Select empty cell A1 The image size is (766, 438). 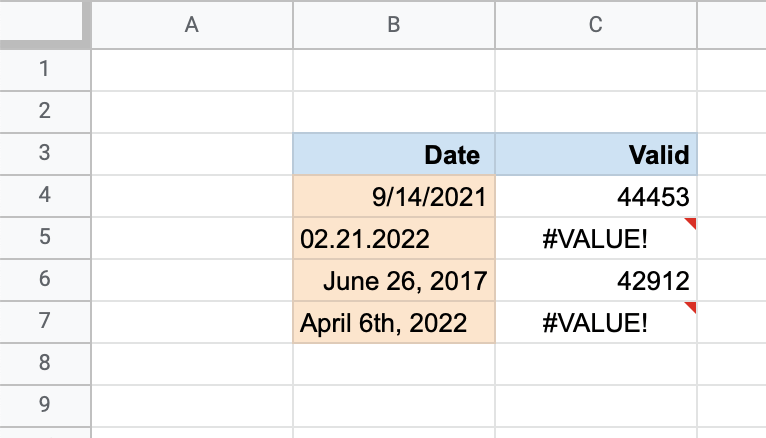(192, 70)
